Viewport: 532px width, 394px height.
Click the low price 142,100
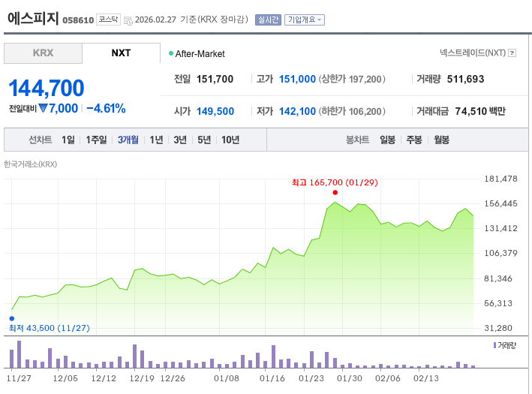[297, 111]
